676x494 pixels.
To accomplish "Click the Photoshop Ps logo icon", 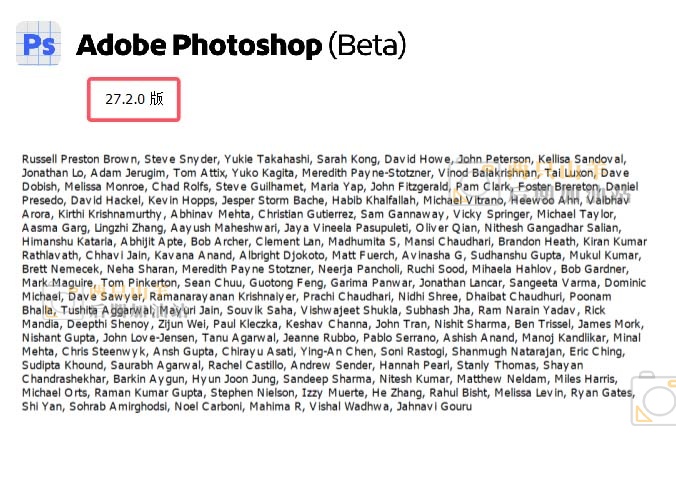I will pyautogui.click(x=39, y=44).
